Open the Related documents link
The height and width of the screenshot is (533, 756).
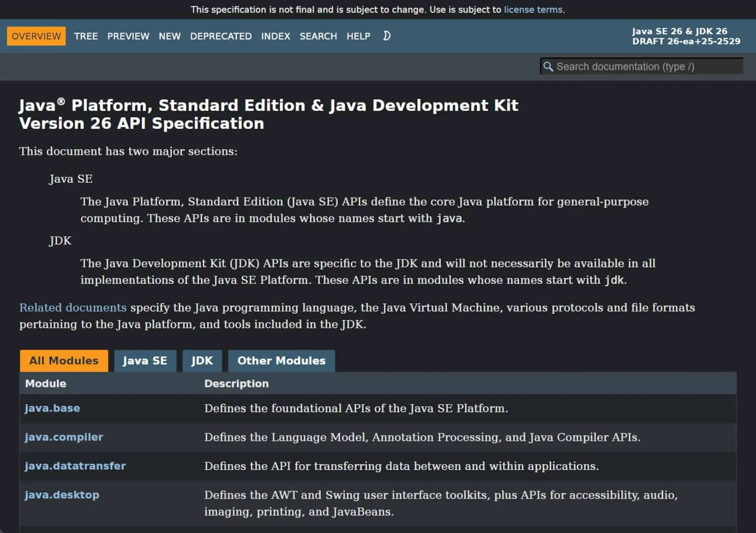73,308
